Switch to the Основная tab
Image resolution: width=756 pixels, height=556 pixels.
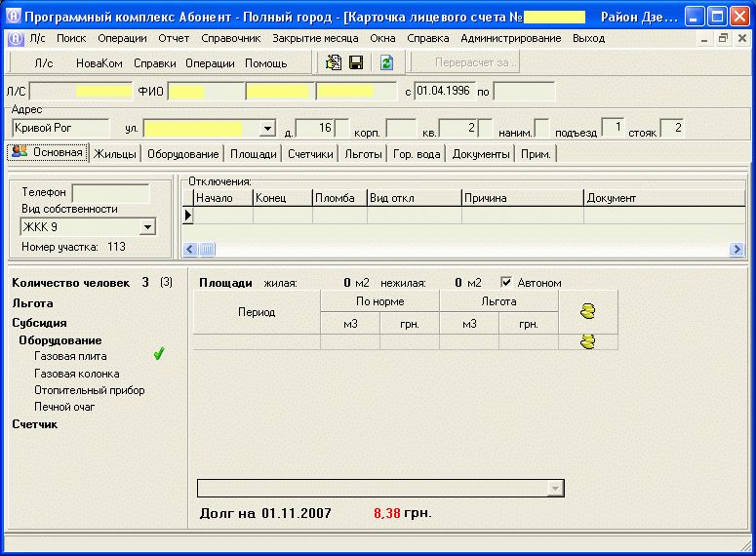pyautogui.click(x=48, y=152)
